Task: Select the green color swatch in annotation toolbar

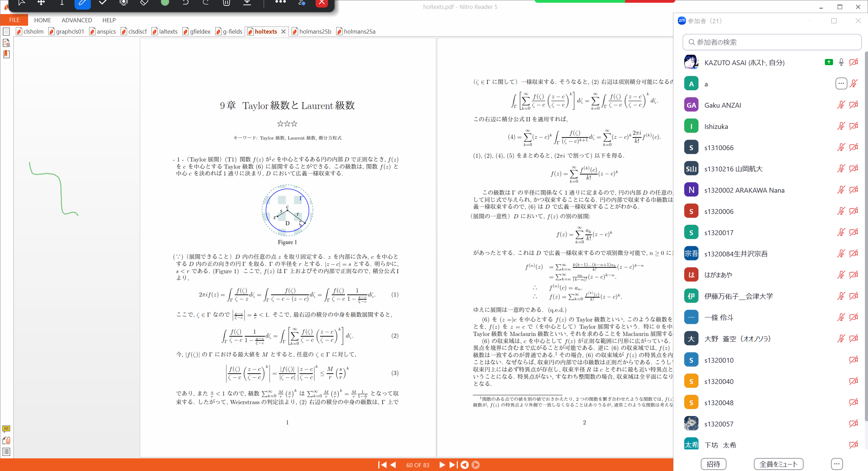Action: pyautogui.click(x=164, y=3)
